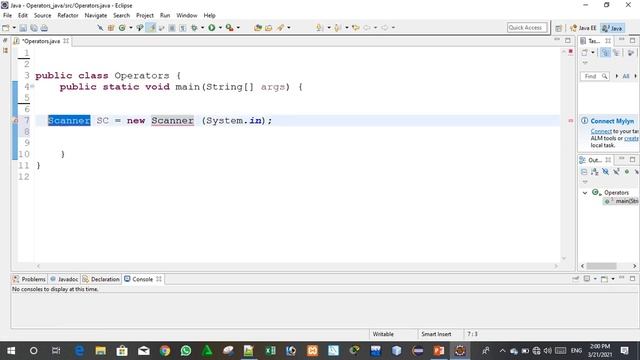Click the Search flashlight toolbar icon
Viewport: 640px width, 360px height.
pyautogui.click(x=280, y=28)
